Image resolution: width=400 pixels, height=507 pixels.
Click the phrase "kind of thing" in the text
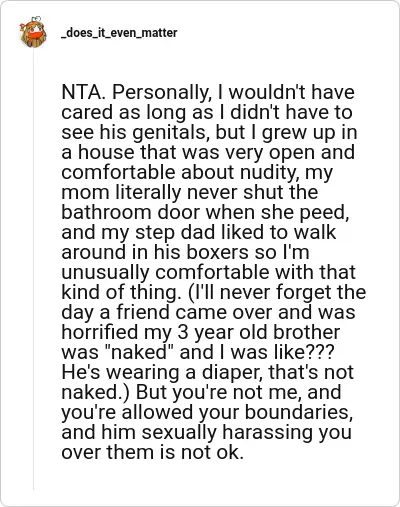(120, 293)
